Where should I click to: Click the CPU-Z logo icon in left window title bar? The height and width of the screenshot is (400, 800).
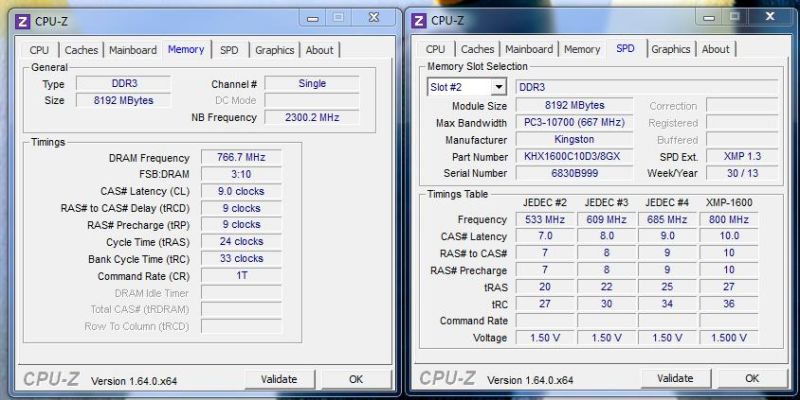pos(22,21)
